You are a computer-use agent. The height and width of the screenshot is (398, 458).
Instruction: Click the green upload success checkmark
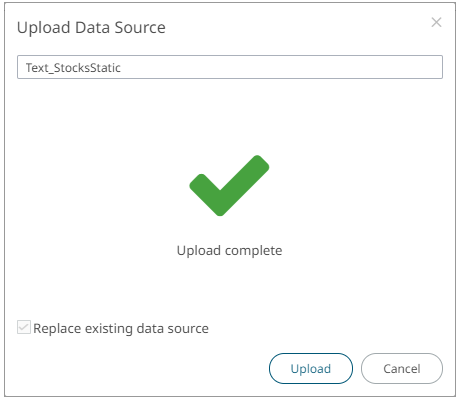[229, 185]
